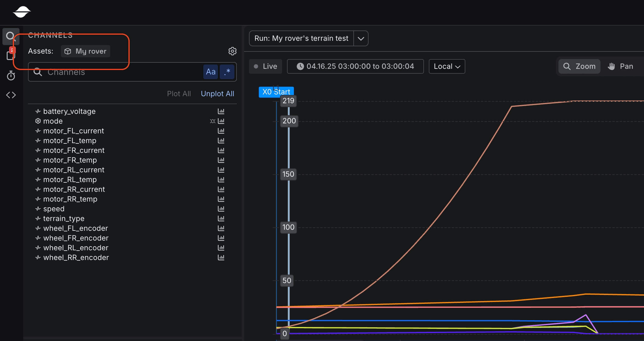Screen dimensions: 644x341
Task: Plot wheel_RR_encoder using its chart icon
Action: click(221, 258)
